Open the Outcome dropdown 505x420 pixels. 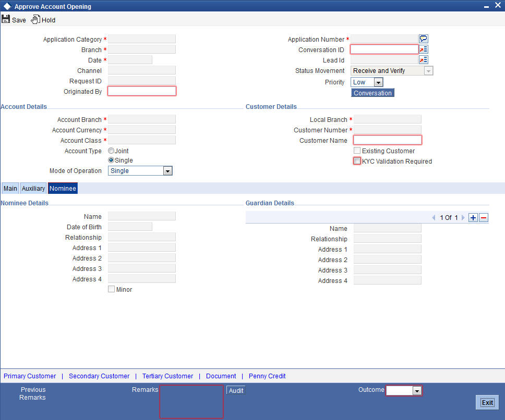[x=417, y=391]
